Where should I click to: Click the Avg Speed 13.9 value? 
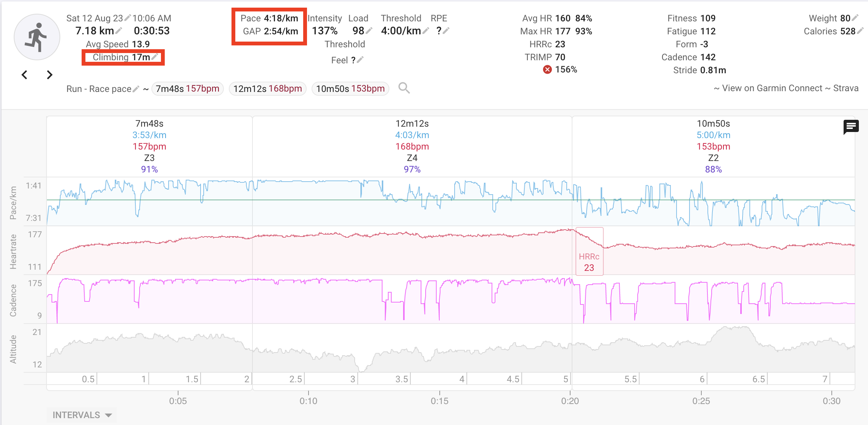[141, 44]
